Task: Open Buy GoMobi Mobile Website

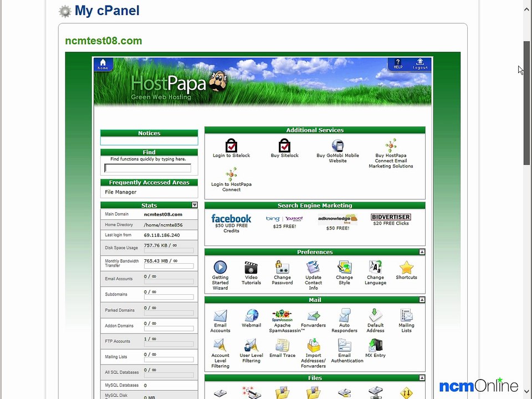Action: pos(337,151)
